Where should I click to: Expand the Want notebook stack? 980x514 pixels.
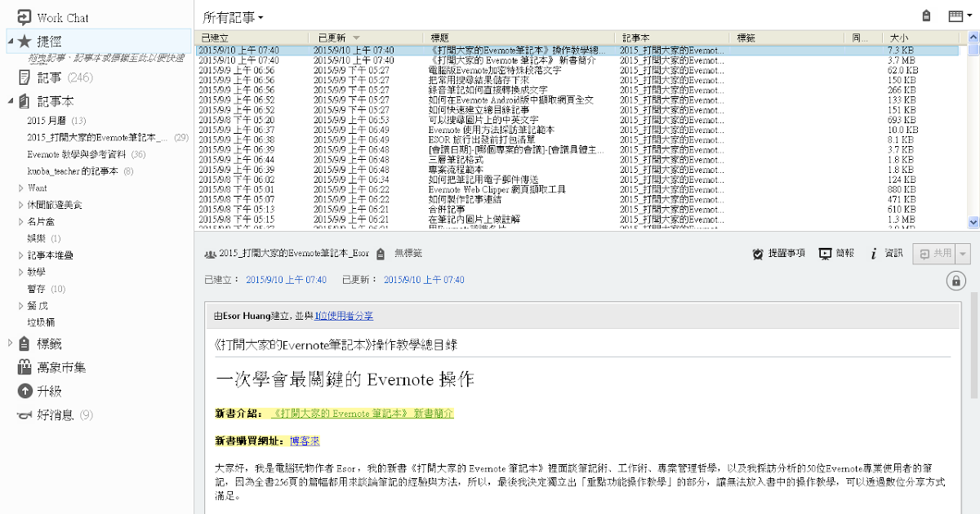21,188
